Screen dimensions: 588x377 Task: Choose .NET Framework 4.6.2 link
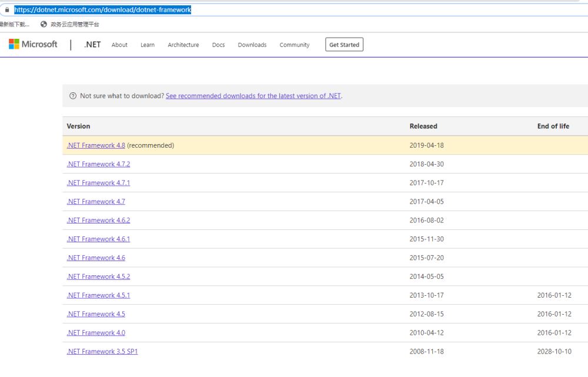click(x=98, y=221)
